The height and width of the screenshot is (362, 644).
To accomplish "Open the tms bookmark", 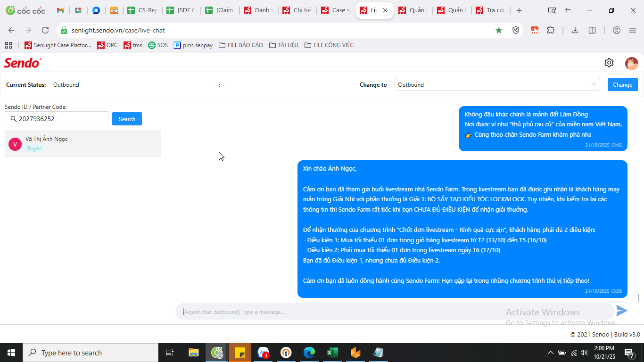I will 133,45.
